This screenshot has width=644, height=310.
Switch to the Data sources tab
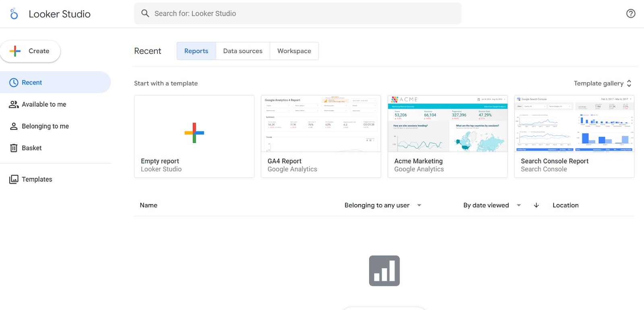(x=243, y=51)
